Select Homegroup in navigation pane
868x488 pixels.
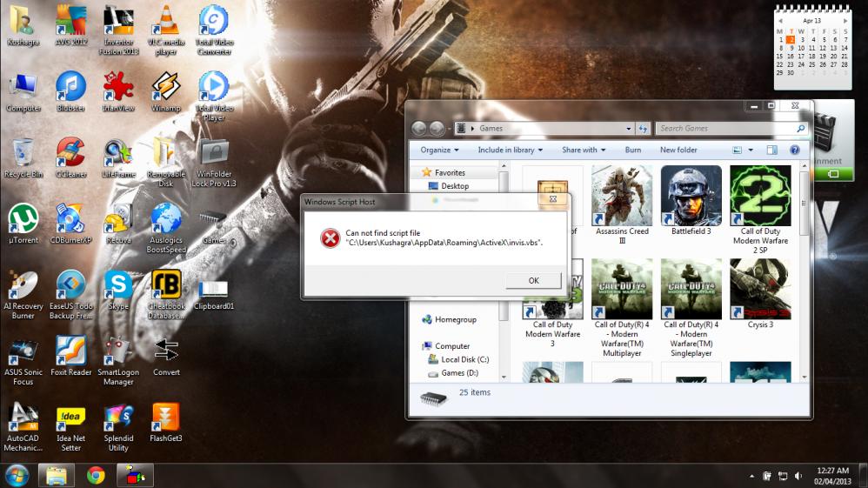pyautogui.click(x=455, y=319)
